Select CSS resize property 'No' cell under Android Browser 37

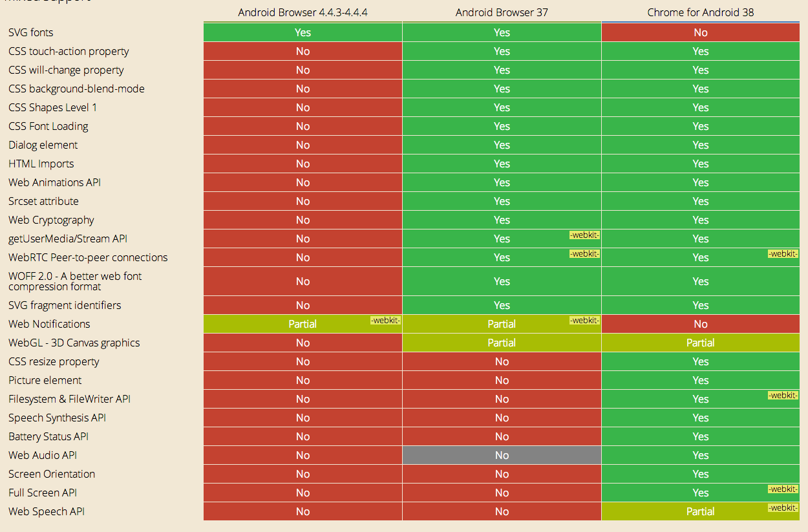coord(502,361)
